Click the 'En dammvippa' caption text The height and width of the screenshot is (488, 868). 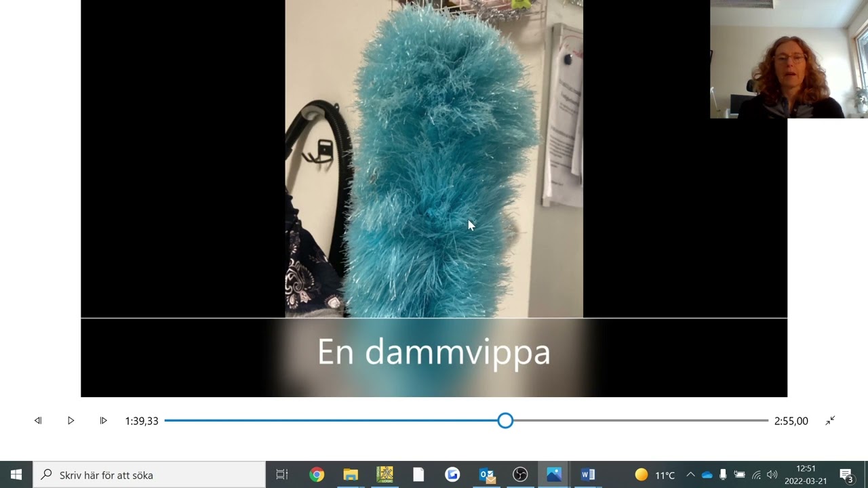pos(434,352)
